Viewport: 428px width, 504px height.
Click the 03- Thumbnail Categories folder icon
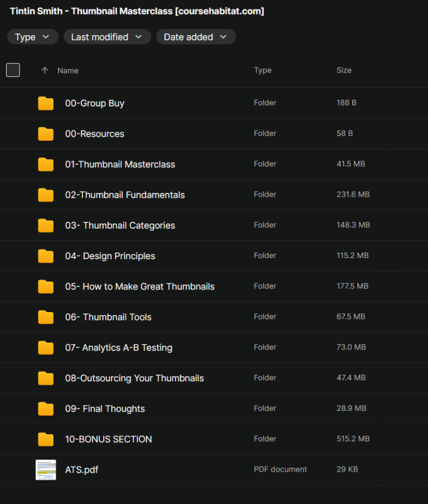coord(46,225)
